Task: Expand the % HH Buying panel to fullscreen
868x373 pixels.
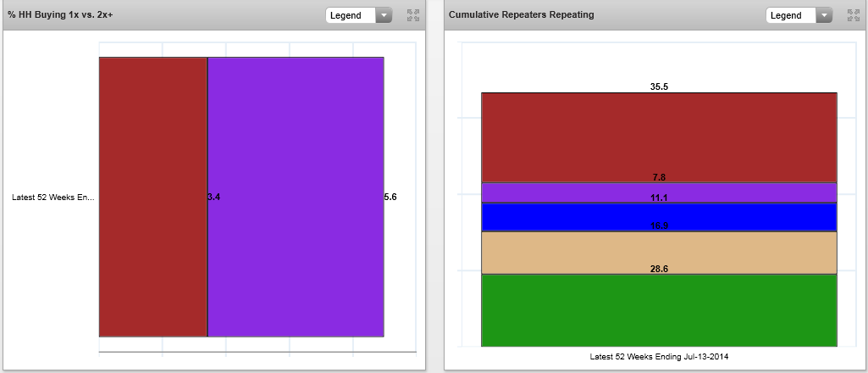Action: [413, 15]
